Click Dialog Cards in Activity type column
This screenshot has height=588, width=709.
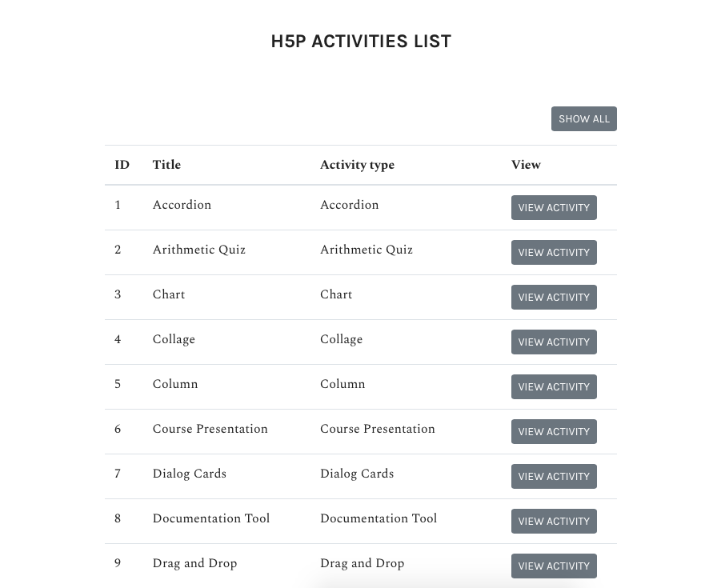(x=357, y=474)
